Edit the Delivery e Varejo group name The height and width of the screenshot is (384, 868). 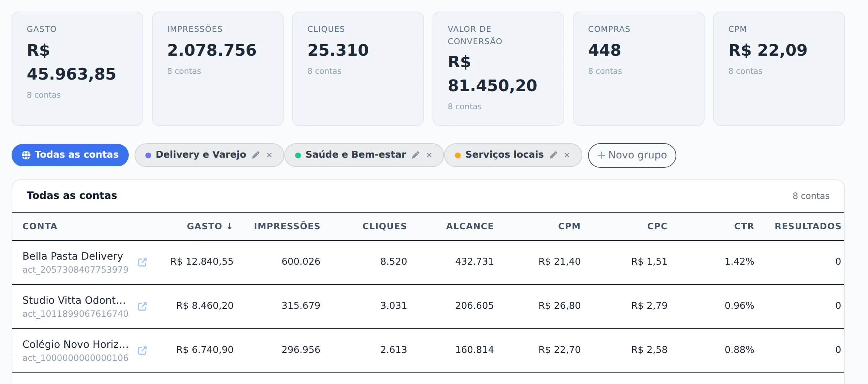click(256, 155)
